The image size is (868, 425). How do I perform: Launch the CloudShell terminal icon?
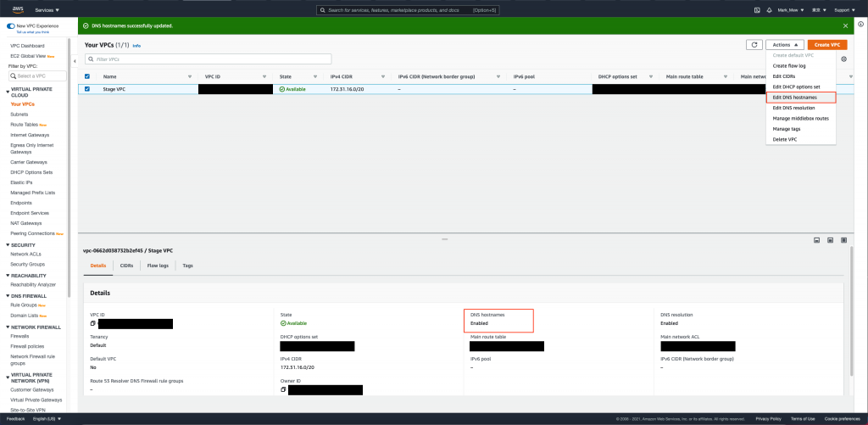coord(757,10)
